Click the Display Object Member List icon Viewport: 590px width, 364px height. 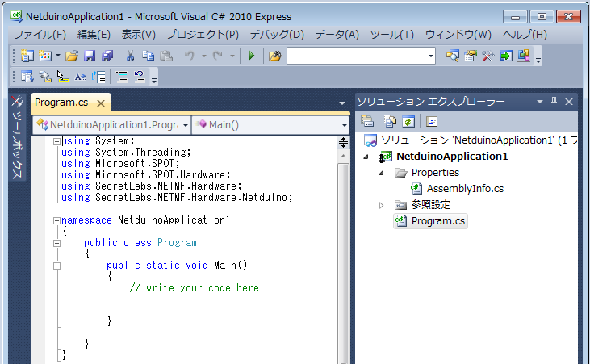click(x=27, y=77)
